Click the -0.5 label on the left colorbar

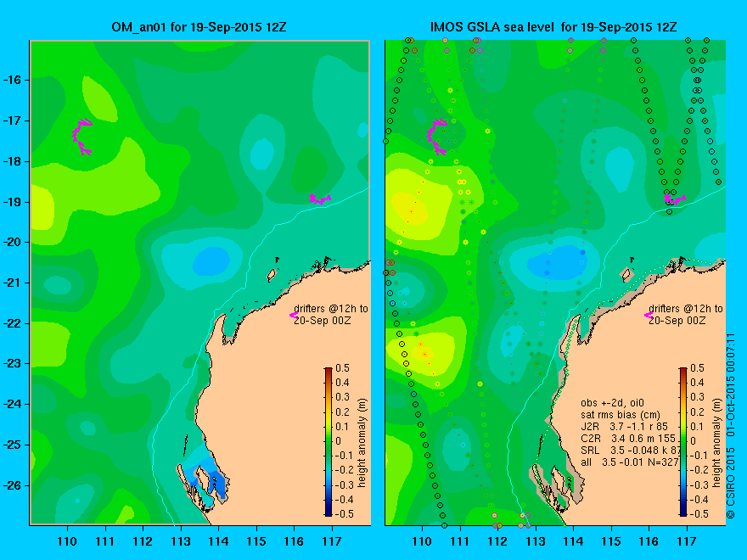pyautogui.click(x=345, y=514)
